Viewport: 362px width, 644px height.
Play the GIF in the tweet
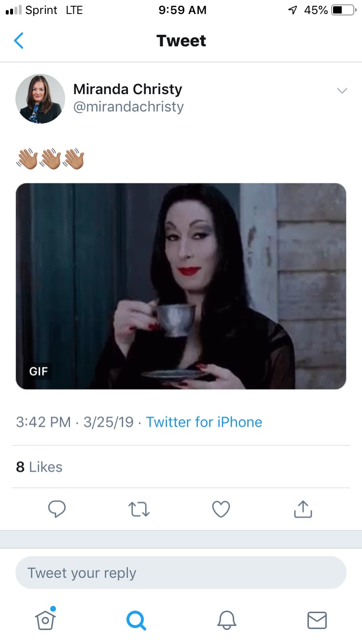coord(181,286)
